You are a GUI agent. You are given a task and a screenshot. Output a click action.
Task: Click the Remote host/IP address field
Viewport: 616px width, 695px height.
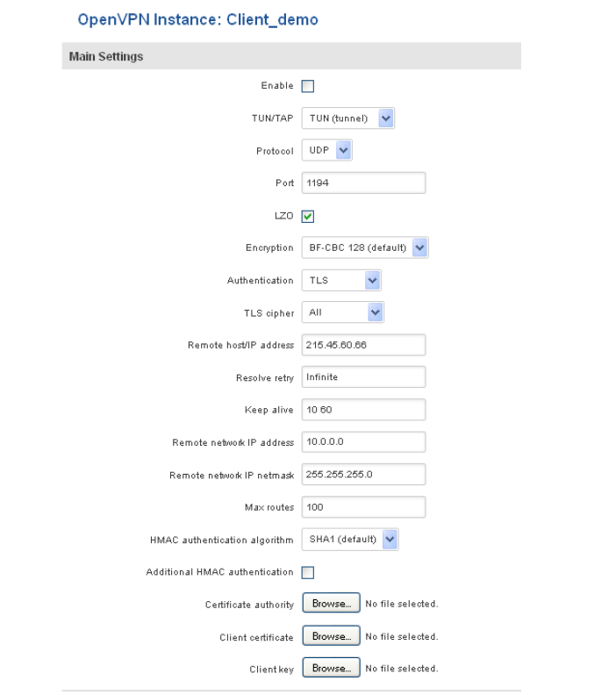point(363,345)
